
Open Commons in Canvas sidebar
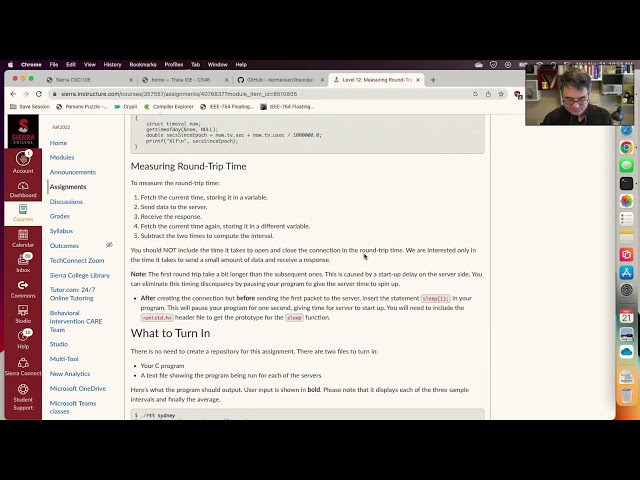23,289
